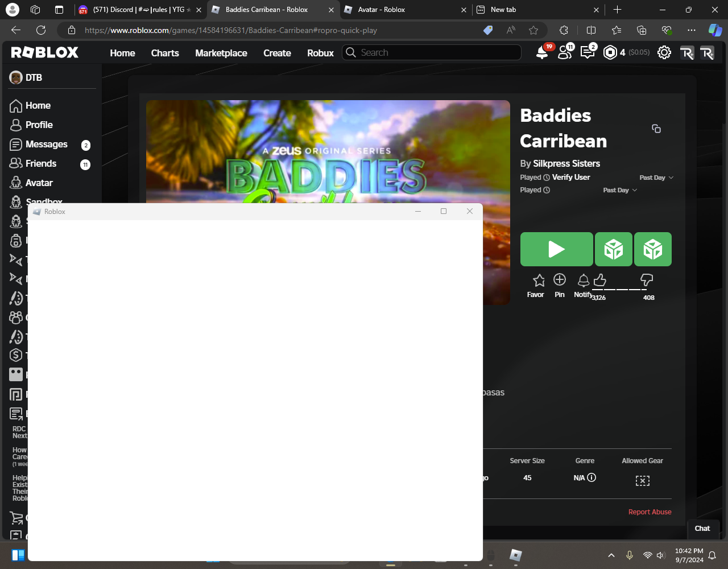
Task: Open the Roblox settings gear
Action: (664, 52)
